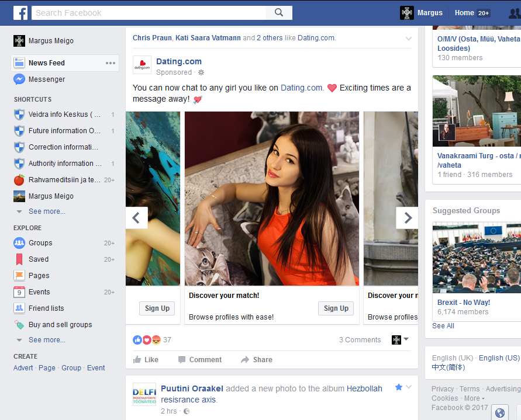Click Sign Up under Discover your match
This screenshot has width=521, height=420.
(x=336, y=308)
